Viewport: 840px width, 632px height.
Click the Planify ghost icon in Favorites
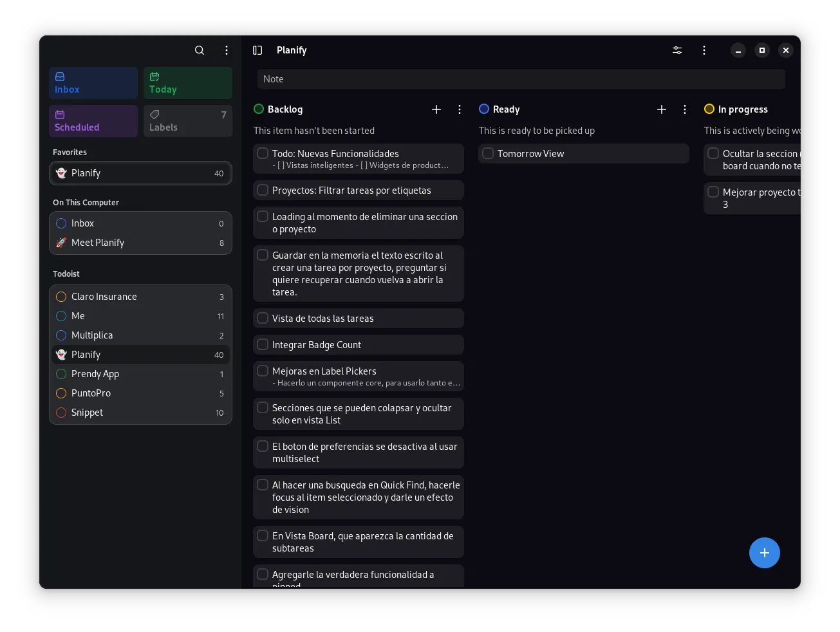point(62,173)
